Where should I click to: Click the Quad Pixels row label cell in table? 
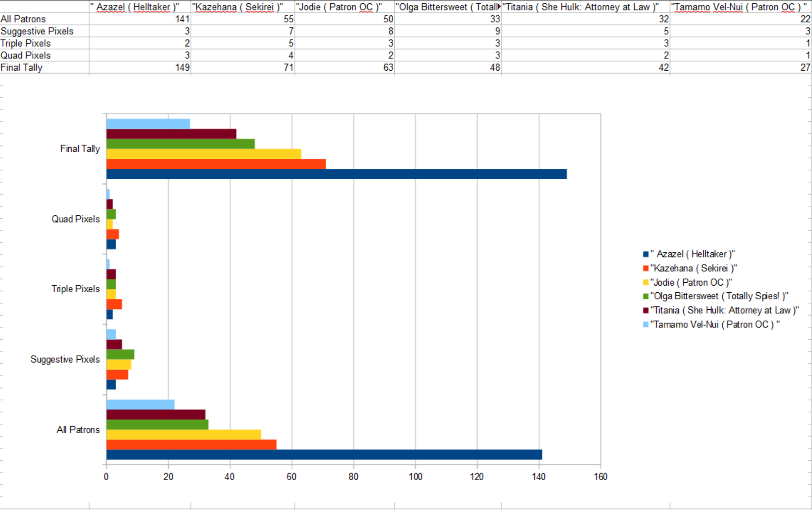45,55
